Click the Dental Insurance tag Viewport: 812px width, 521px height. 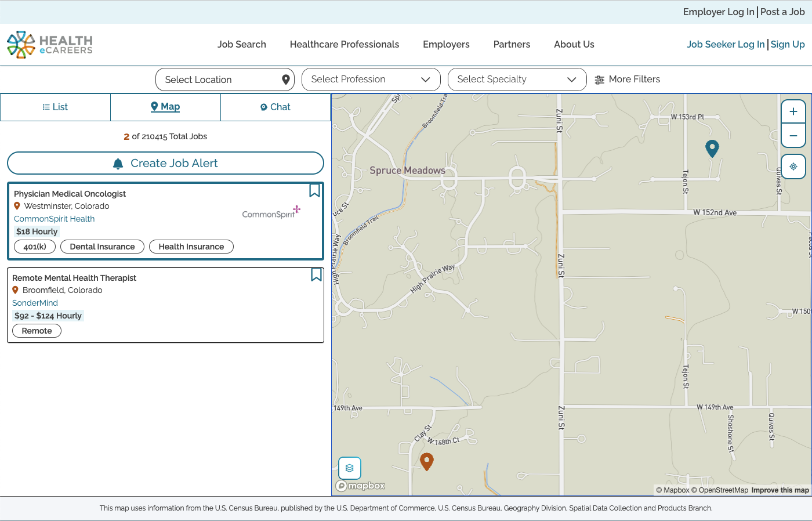(102, 247)
